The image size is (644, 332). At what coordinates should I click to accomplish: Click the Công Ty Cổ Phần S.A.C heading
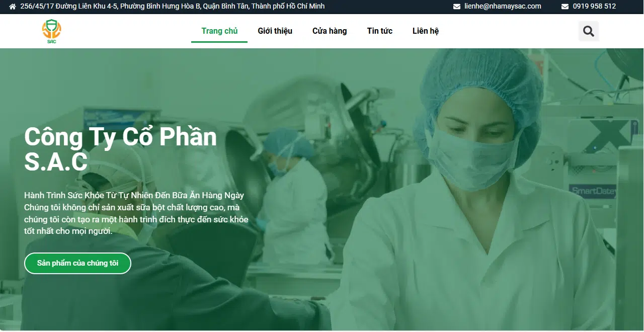point(121,149)
